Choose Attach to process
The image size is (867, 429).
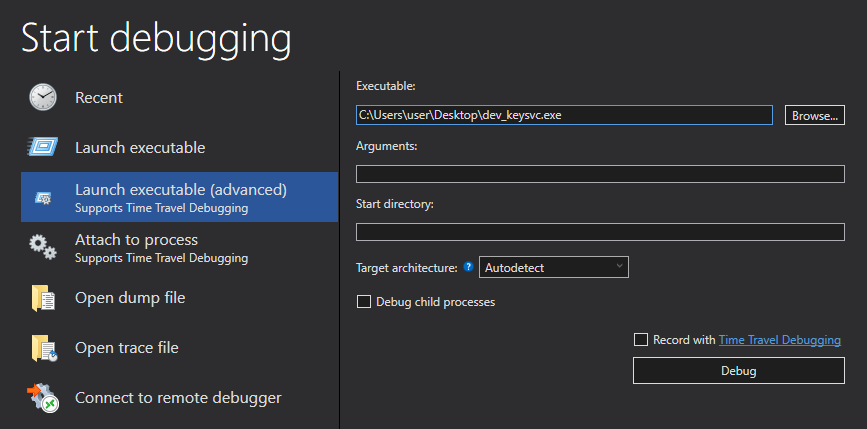click(179, 247)
